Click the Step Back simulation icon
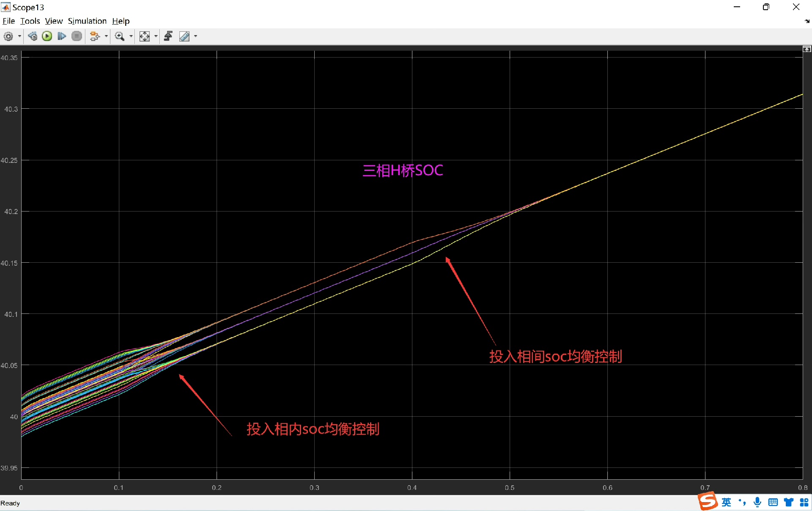812x511 pixels. coord(33,36)
